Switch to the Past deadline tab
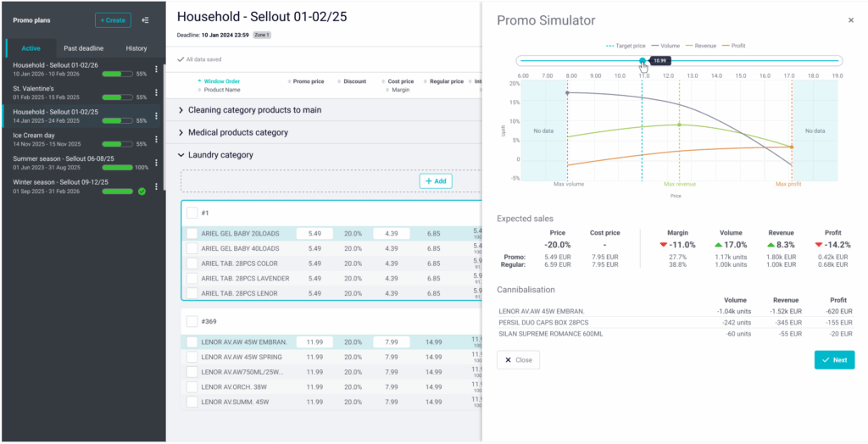Image resolution: width=868 pixels, height=444 pixels. pyautogui.click(x=83, y=48)
